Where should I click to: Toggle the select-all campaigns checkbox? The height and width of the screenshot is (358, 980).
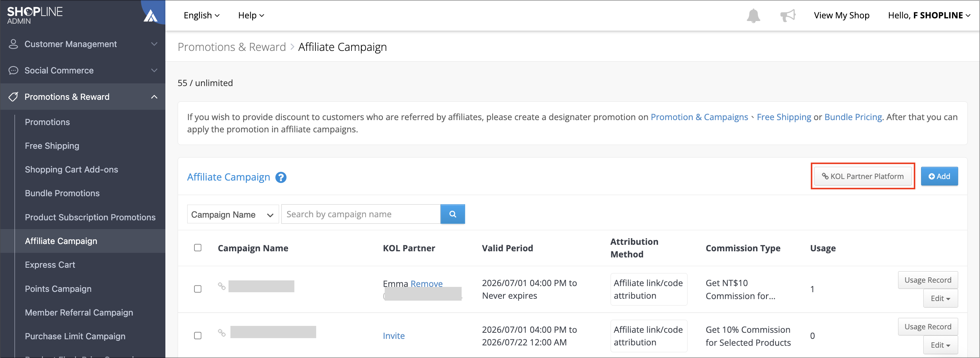coord(198,247)
